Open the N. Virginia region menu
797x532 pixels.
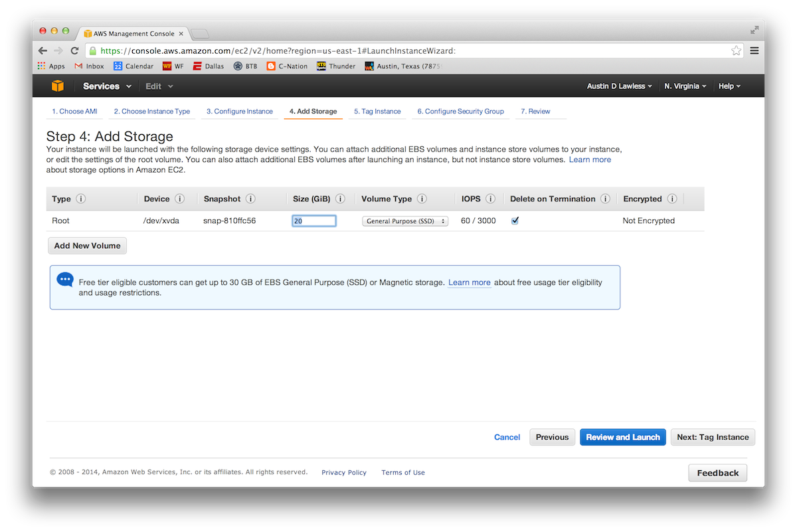(685, 86)
